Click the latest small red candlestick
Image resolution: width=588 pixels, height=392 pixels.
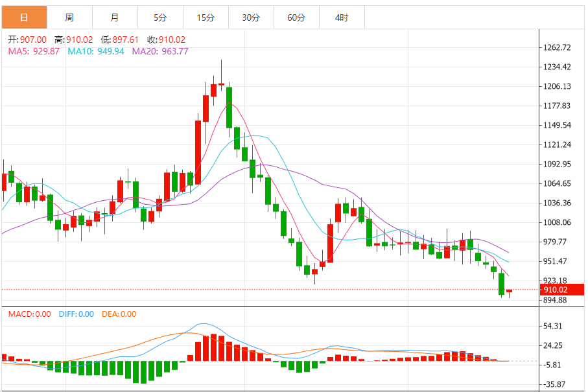(510, 292)
